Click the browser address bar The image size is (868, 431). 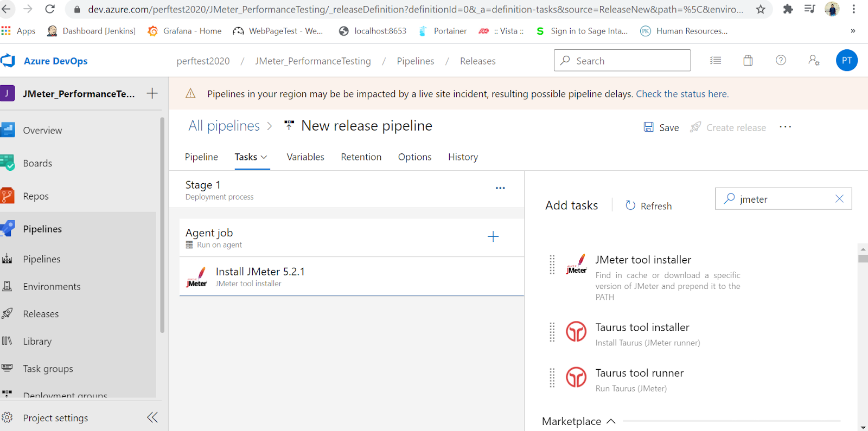[416, 9]
